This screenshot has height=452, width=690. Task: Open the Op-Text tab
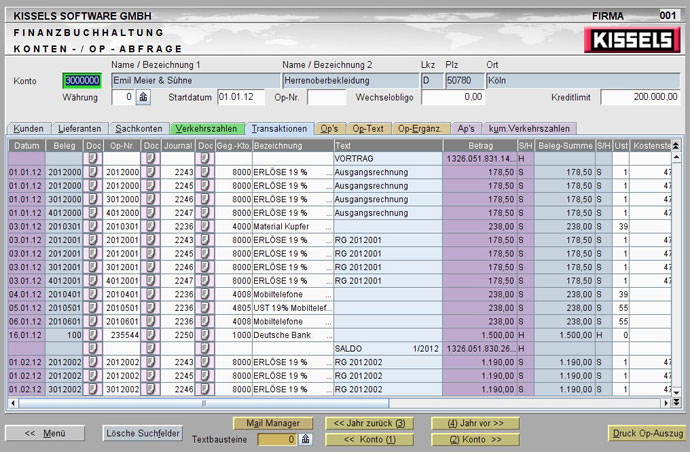[x=368, y=129]
